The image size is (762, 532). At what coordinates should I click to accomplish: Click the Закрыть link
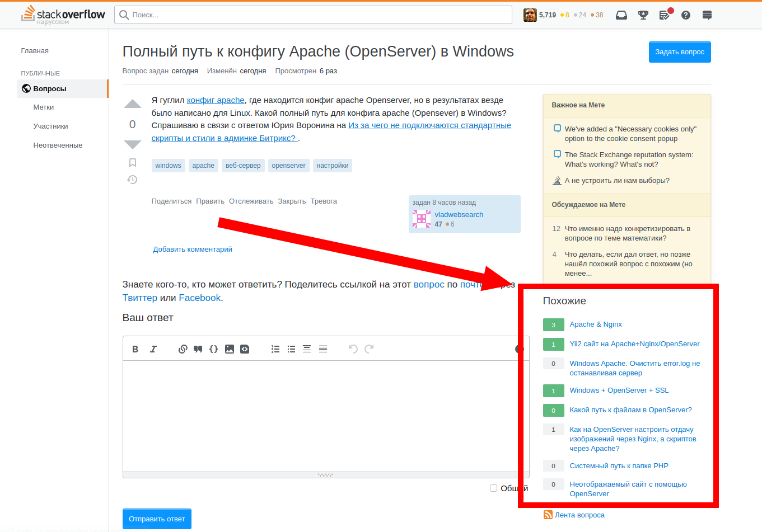click(x=292, y=201)
